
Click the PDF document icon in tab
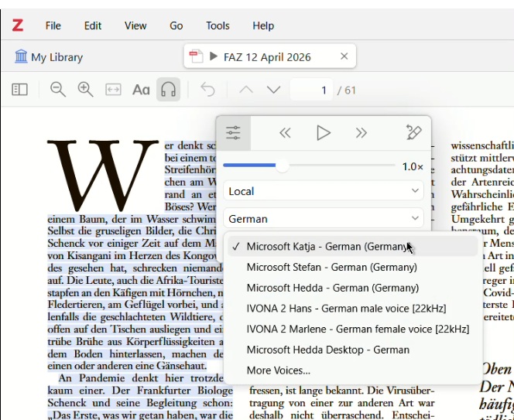click(x=196, y=56)
